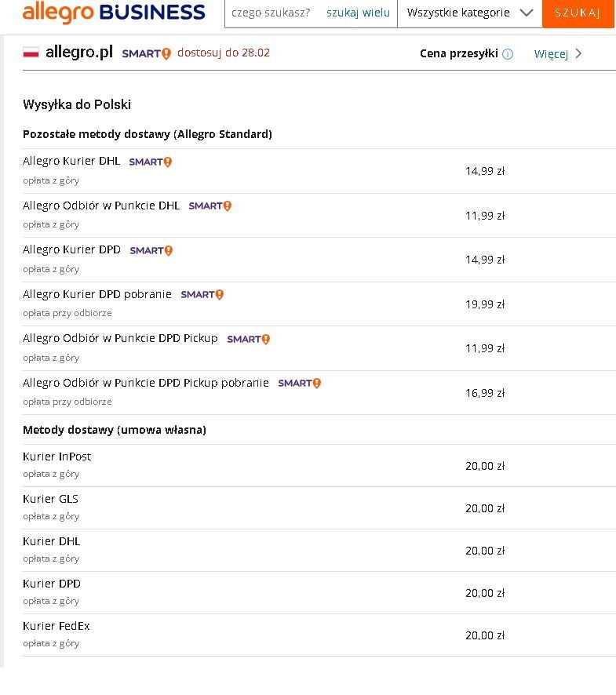Click the allegro.pl marketplace label
Image resolution: width=616 pixels, height=695 pixels.
[79, 53]
